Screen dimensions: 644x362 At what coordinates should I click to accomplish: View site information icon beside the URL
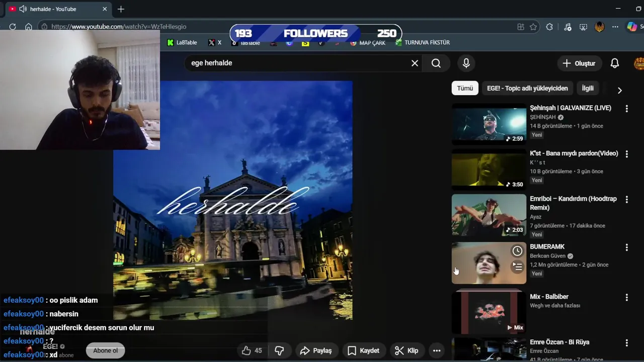click(x=44, y=27)
